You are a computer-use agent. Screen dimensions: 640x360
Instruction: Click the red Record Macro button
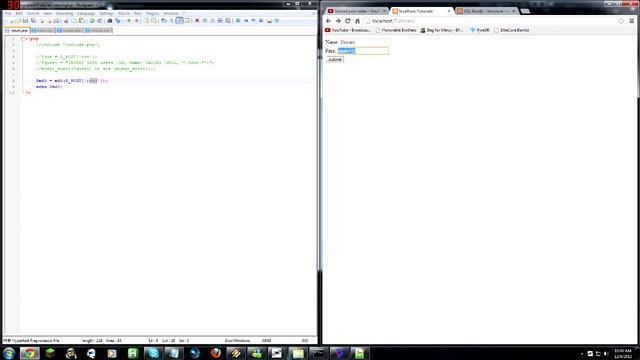[197, 20]
